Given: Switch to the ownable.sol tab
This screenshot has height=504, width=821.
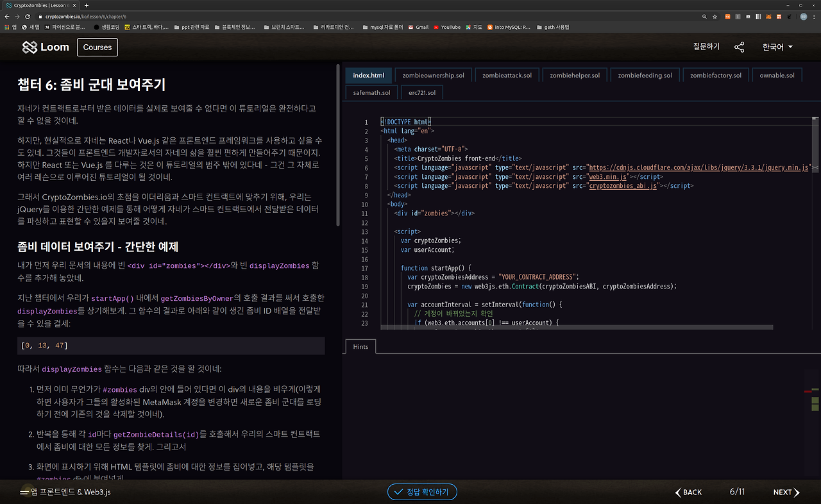Looking at the screenshot, I should pos(777,75).
